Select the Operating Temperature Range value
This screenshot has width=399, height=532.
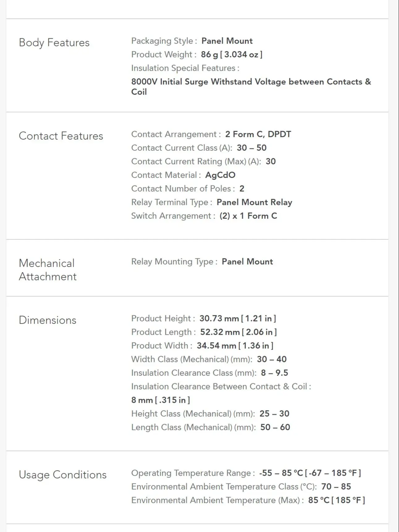tap(310, 473)
